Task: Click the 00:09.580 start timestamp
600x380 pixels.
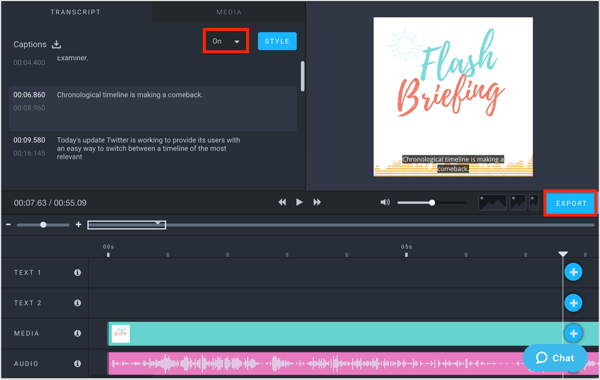Action: 29,140
